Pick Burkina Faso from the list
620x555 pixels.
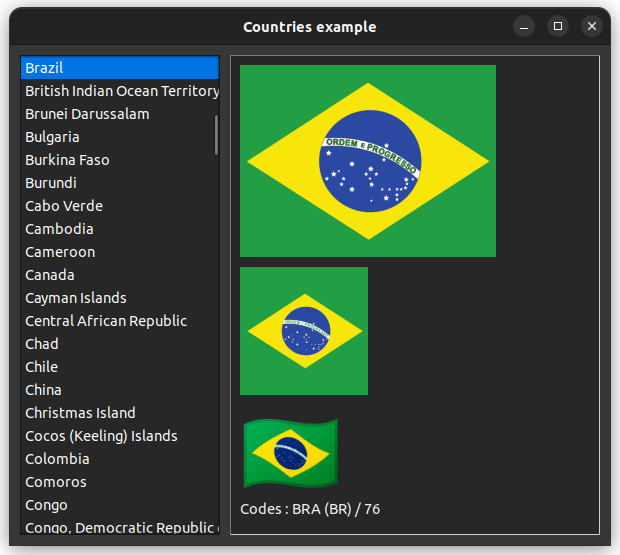coord(120,160)
